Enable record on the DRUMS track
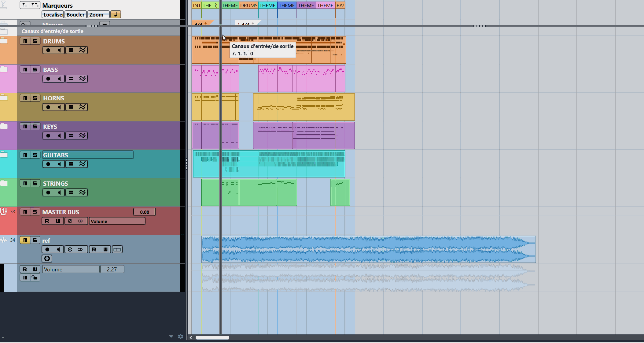This screenshot has height=343, width=644. (x=48, y=50)
